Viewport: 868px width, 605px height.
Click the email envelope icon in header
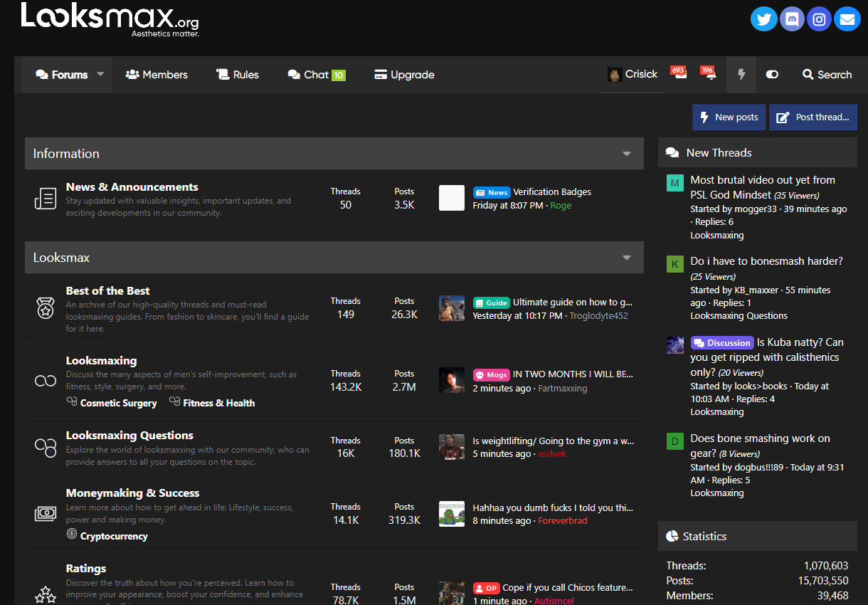pos(847,19)
